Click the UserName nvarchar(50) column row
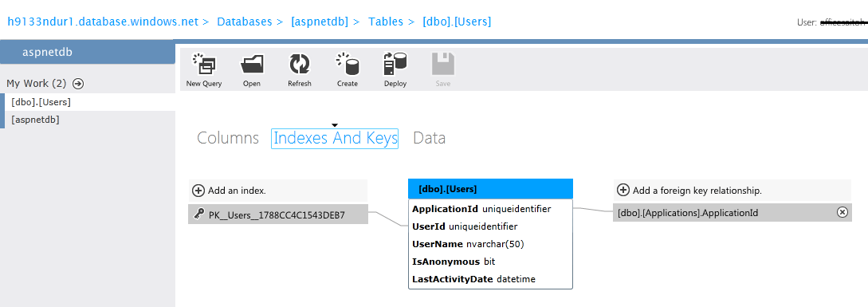Viewport: 868px width, 307px height. click(490, 244)
